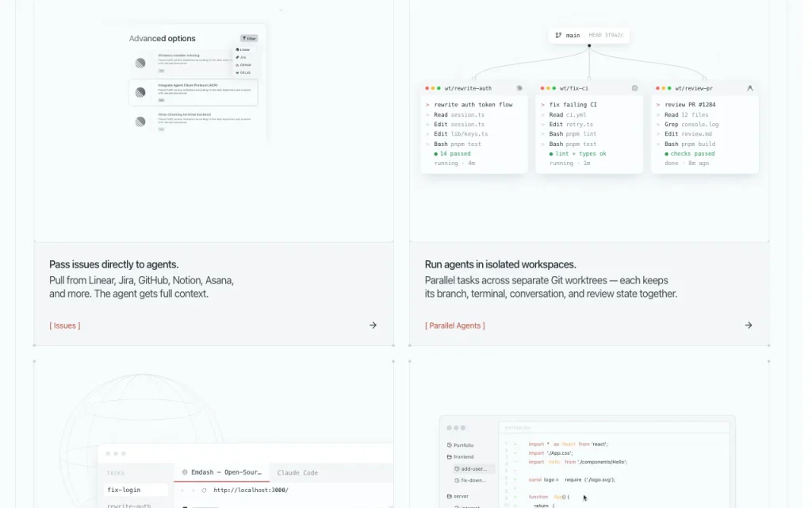Select the wt/fix-ci worktree title
The image size is (812, 508).
pyautogui.click(x=574, y=88)
